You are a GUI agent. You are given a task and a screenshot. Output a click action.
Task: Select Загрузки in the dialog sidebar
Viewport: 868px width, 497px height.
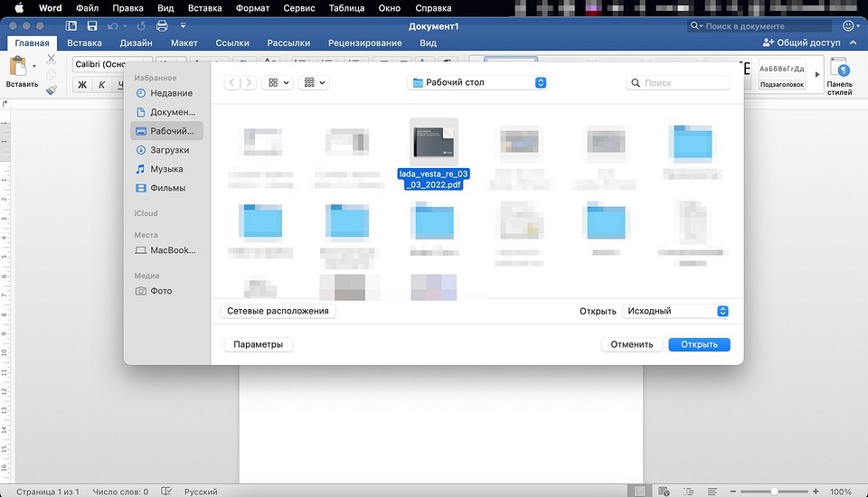(x=169, y=150)
